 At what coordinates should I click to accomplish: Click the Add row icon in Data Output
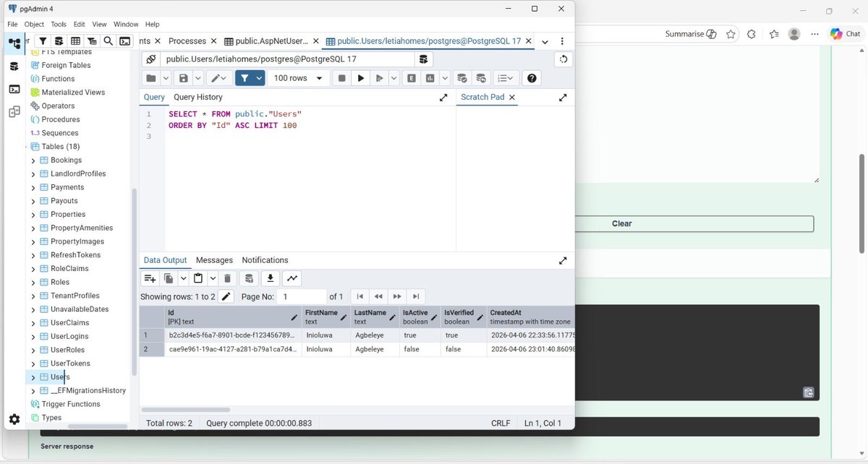[x=150, y=278]
